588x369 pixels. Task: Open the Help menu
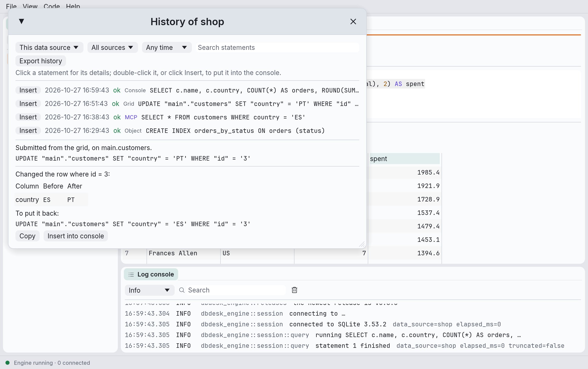(73, 6)
